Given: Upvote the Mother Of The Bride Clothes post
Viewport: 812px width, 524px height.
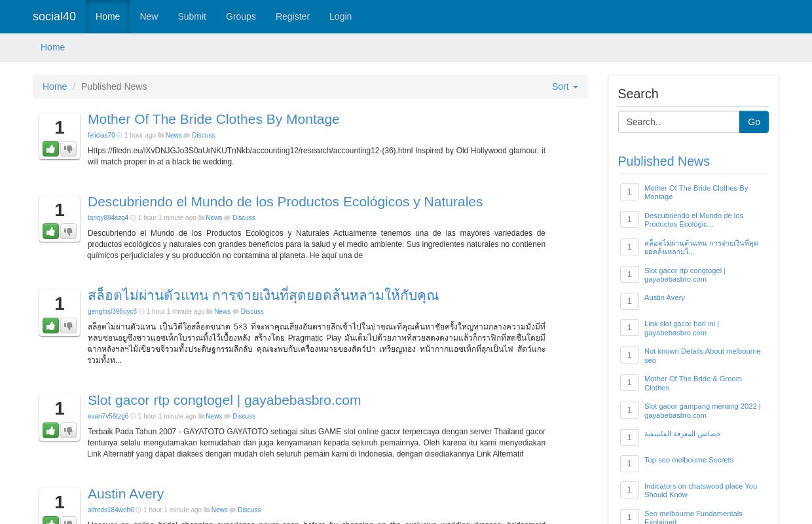Looking at the screenshot, I should 50,149.
